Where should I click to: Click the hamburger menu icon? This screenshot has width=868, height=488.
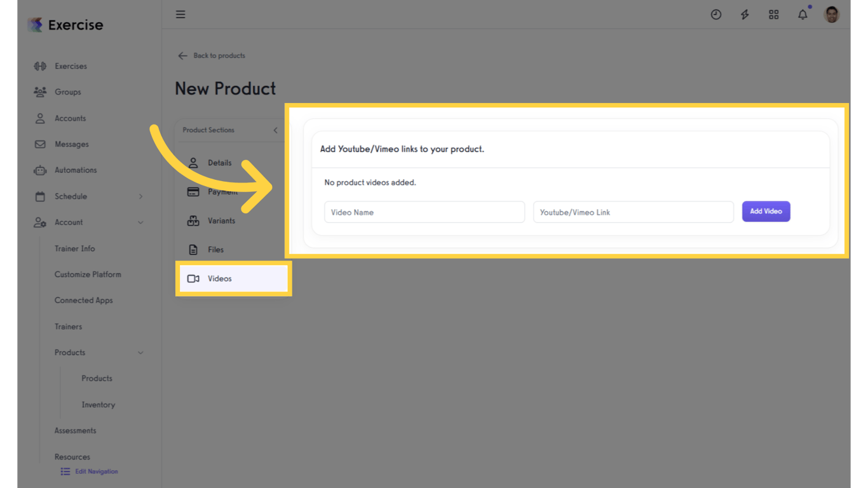(x=180, y=15)
